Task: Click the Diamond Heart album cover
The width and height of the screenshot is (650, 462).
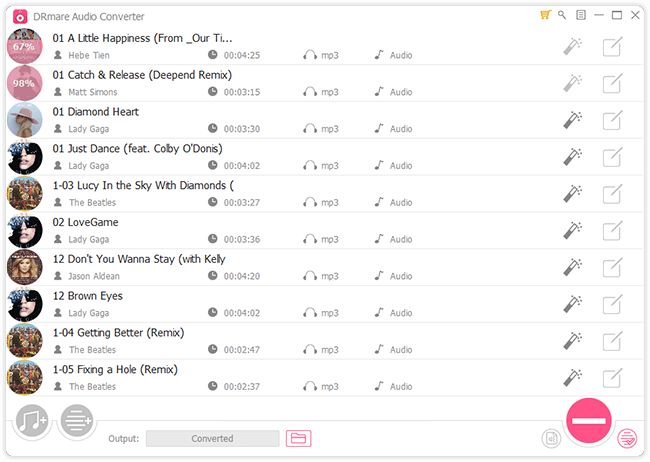Action: coord(25,120)
